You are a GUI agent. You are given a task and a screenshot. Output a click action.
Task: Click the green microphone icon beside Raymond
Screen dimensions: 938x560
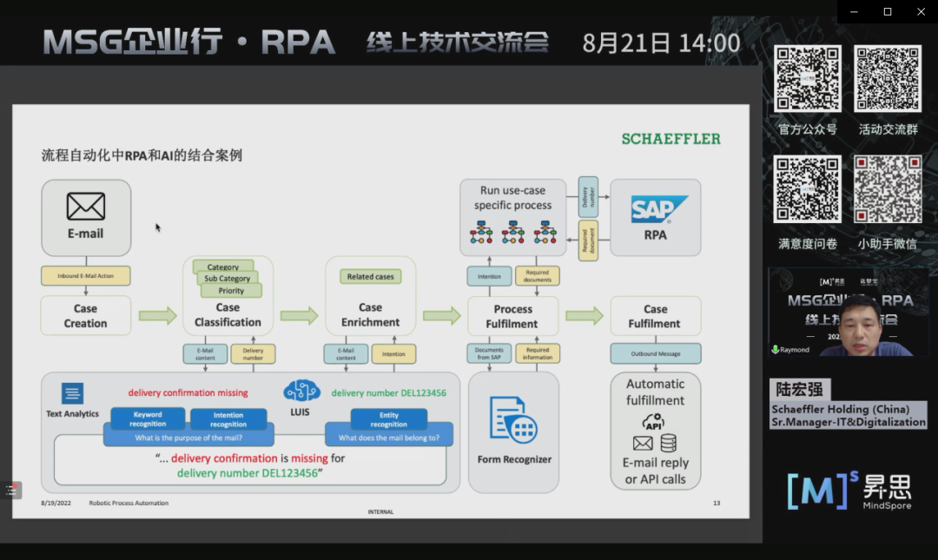[775, 350]
